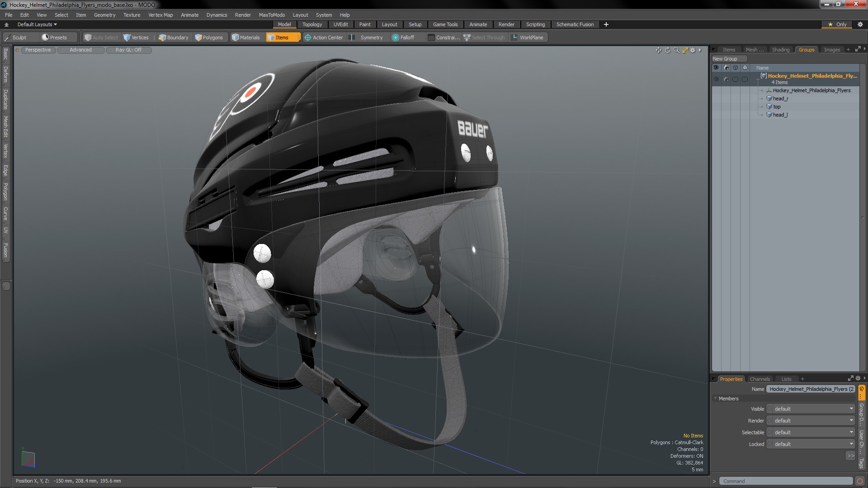Click the Command input field

point(786,481)
